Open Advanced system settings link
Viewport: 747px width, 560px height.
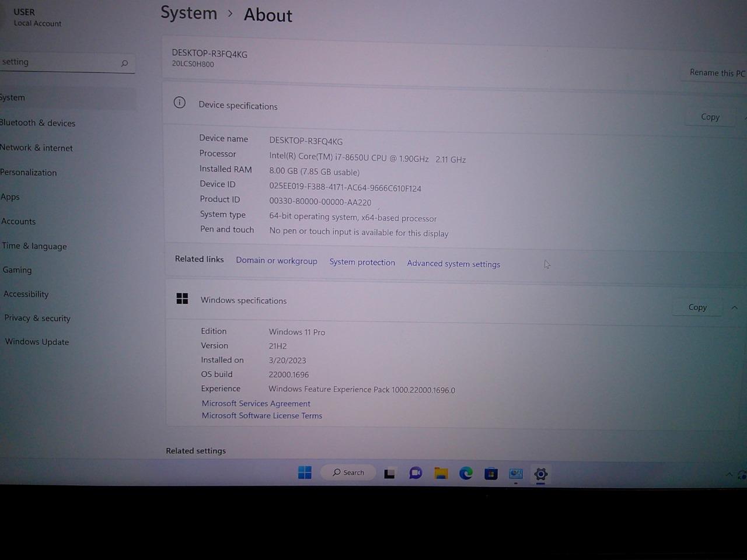coord(453,264)
